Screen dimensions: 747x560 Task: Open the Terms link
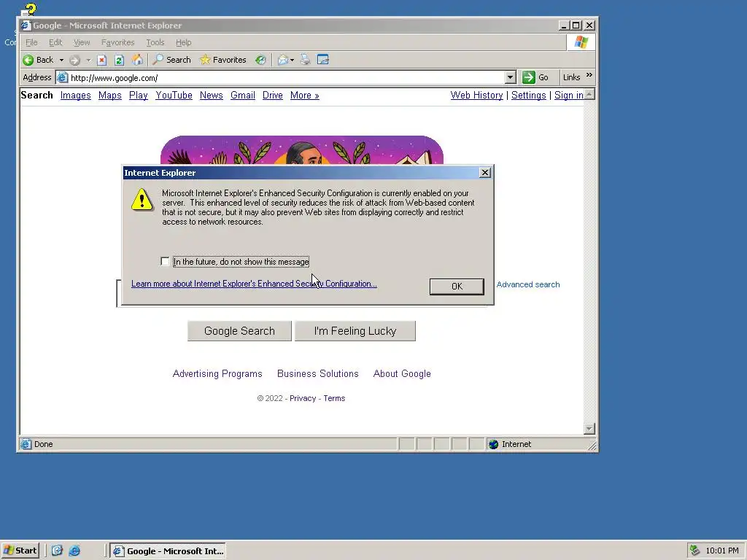point(334,399)
